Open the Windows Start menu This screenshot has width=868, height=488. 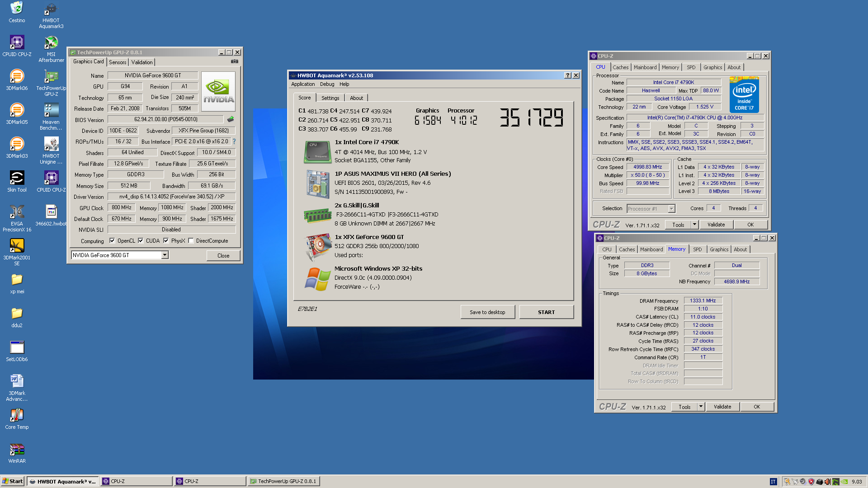[x=12, y=481]
